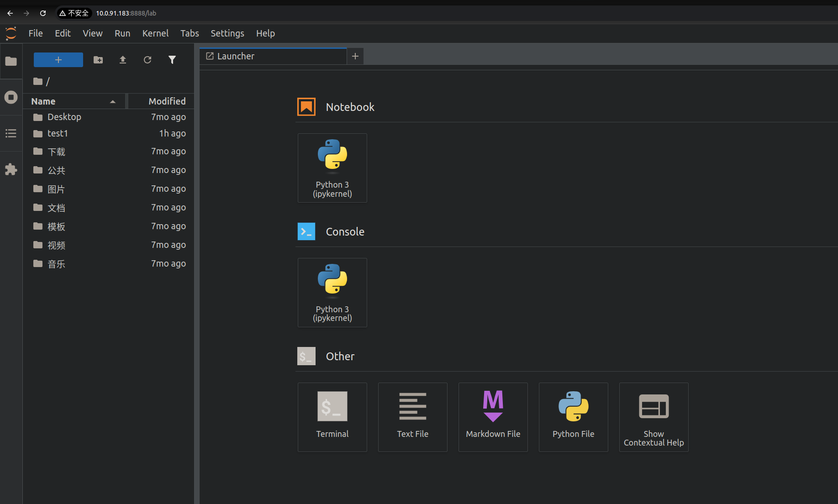This screenshot has width=838, height=504.
Task: Open the Settings menu
Action: pos(227,33)
